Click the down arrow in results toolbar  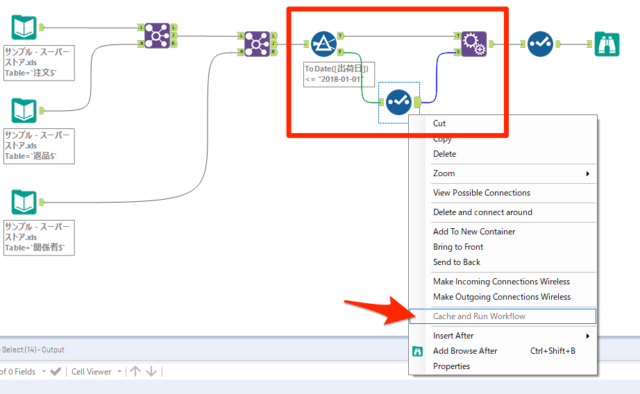pyautogui.click(x=151, y=371)
